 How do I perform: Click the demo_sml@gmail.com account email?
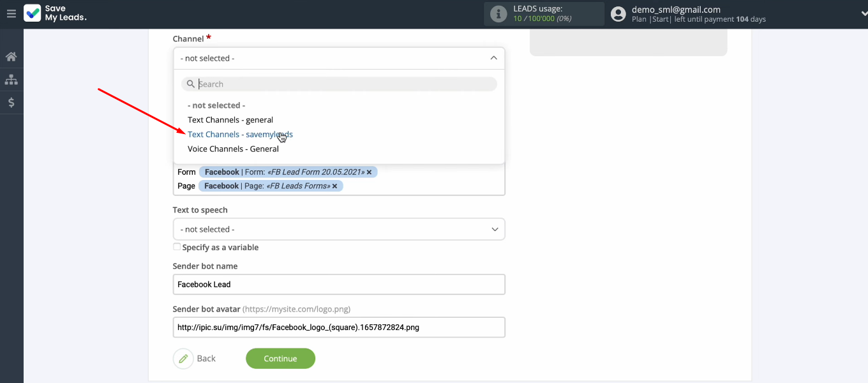(x=676, y=10)
